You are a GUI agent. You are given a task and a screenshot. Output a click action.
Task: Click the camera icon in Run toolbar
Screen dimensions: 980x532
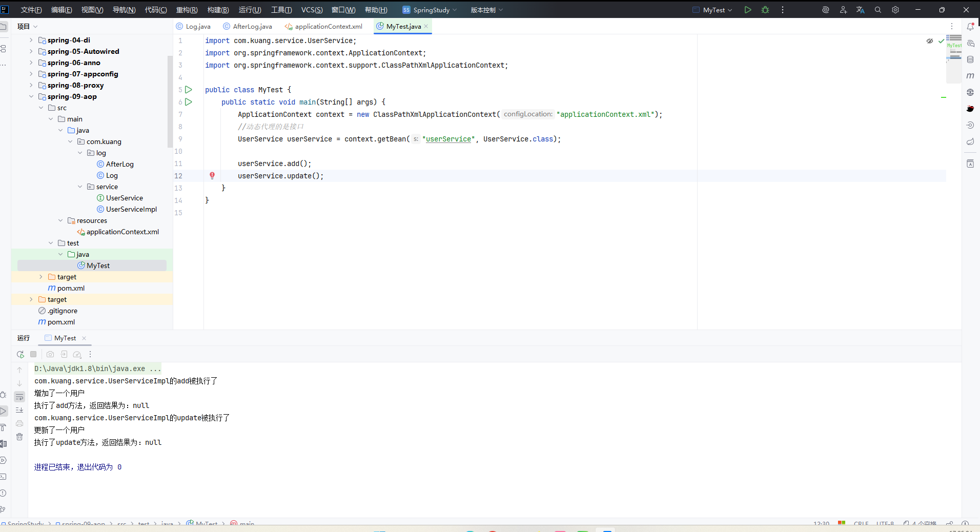(x=50, y=354)
